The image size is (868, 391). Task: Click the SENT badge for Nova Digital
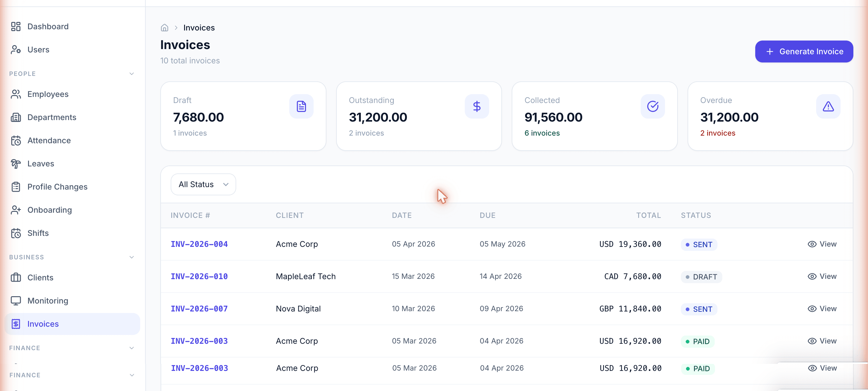point(699,309)
